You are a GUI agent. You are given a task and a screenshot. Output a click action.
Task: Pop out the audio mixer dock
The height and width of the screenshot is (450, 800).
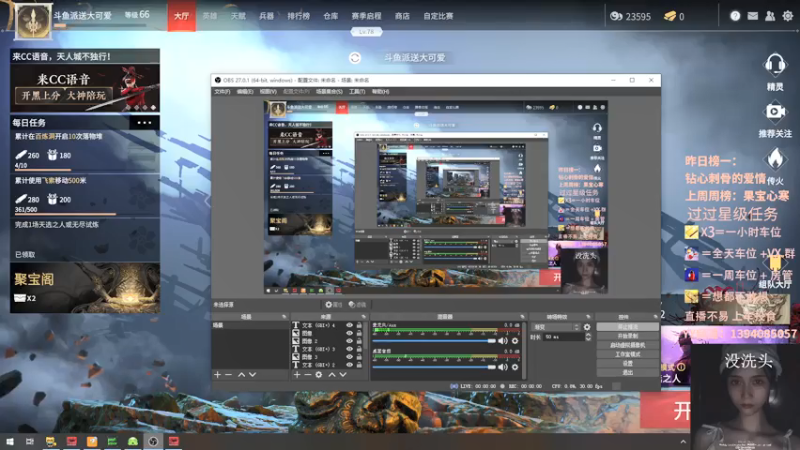[x=522, y=317]
